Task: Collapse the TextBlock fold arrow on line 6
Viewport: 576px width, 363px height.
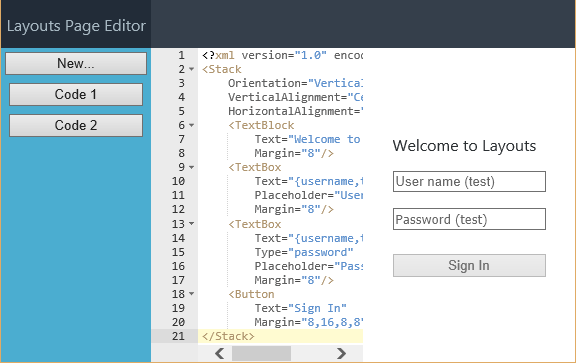Action: [191, 125]
